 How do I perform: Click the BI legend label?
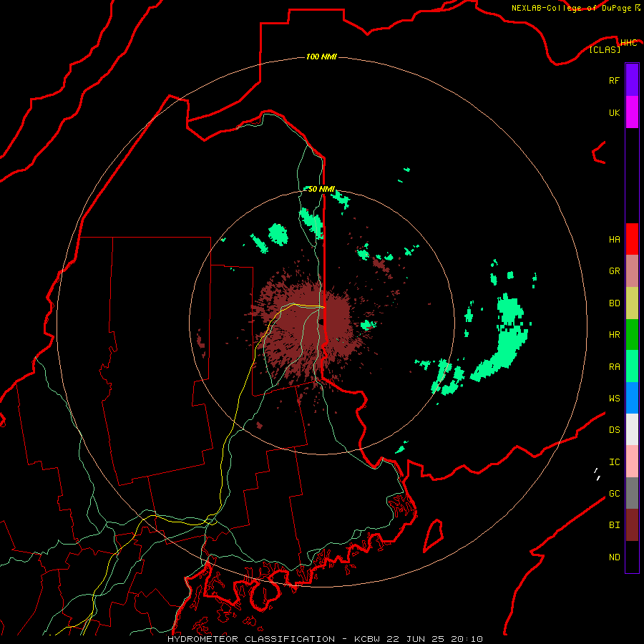tap(614, 525)
